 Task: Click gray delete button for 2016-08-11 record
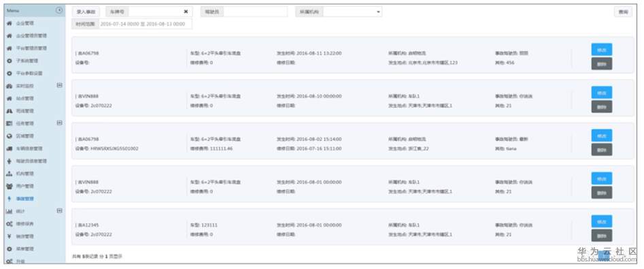coord(602,64)
